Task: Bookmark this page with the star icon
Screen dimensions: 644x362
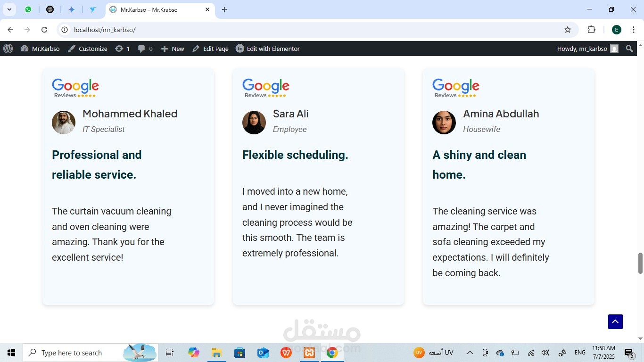Action: (568, 30)
